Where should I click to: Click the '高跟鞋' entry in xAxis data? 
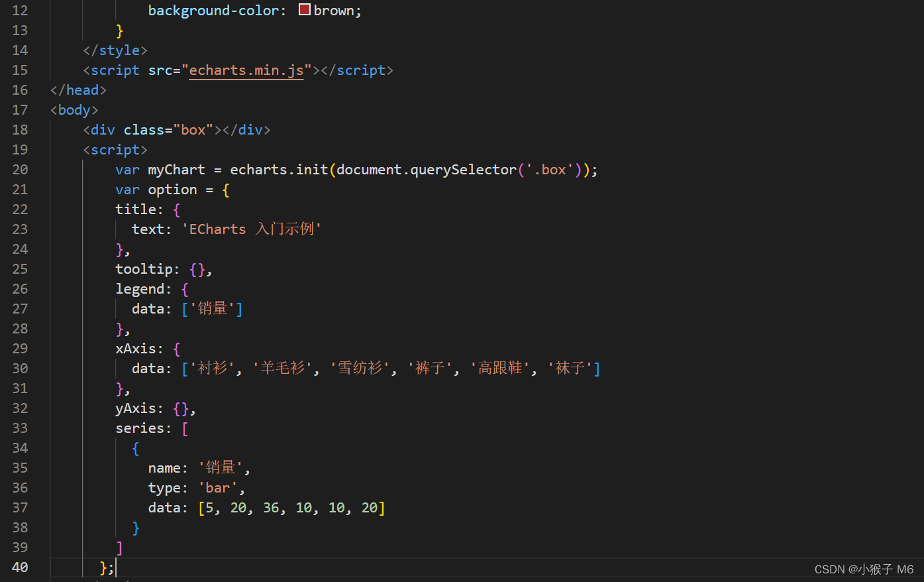click(x=501, y=369)
